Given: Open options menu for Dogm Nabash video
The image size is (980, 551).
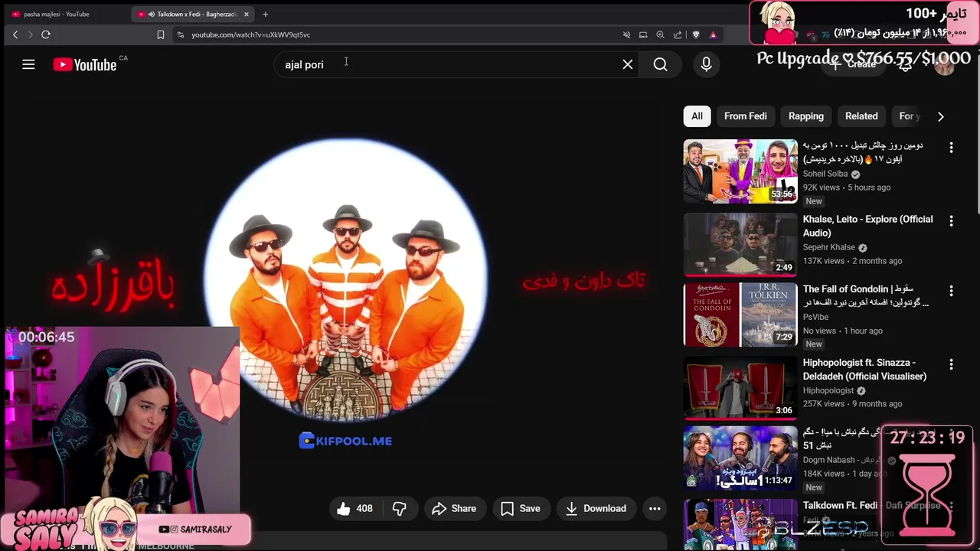Looking at the screenshot, I should point(951,434).
